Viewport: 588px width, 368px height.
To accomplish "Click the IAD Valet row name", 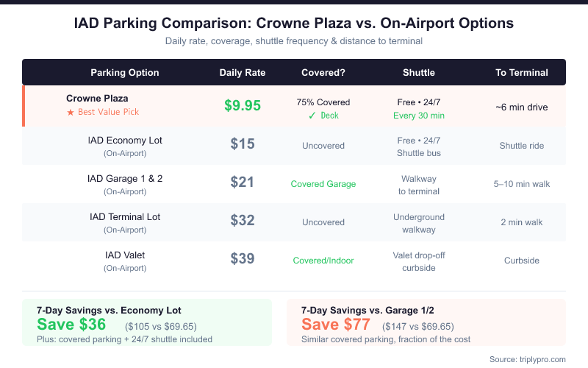I will click(x=125, y=255).
